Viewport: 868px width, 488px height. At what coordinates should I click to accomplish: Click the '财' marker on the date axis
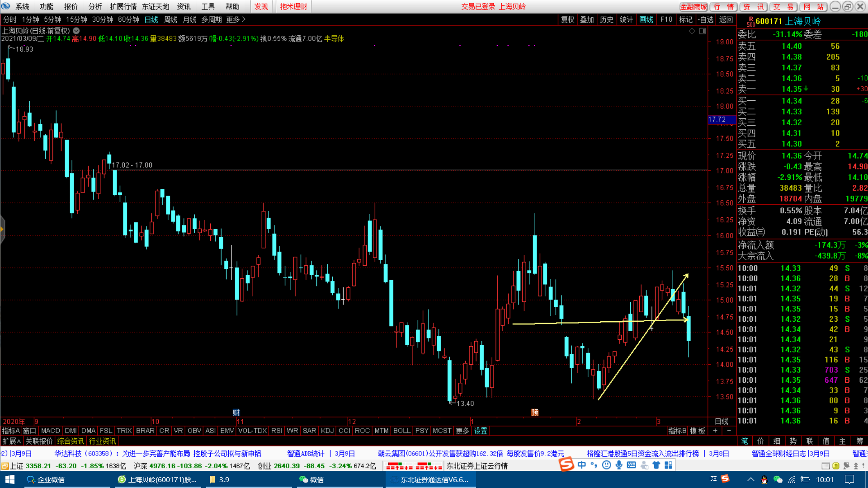coord(236,413)
